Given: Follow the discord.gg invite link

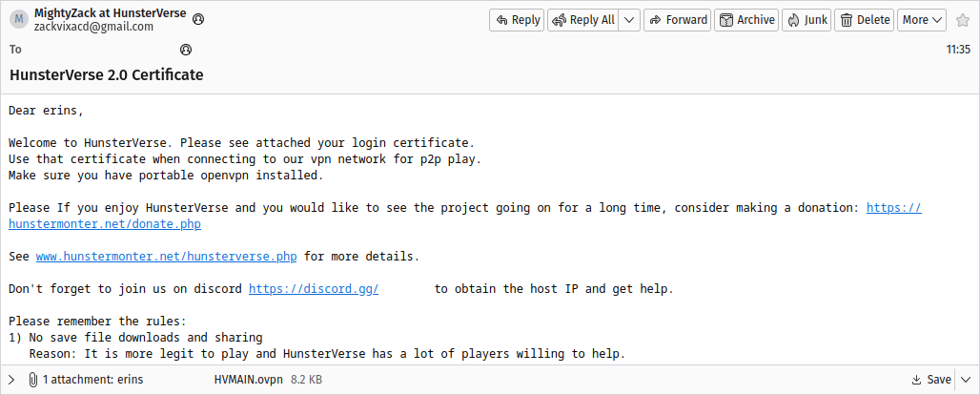Looking at the screenshot, I should (x=314, y=288).
